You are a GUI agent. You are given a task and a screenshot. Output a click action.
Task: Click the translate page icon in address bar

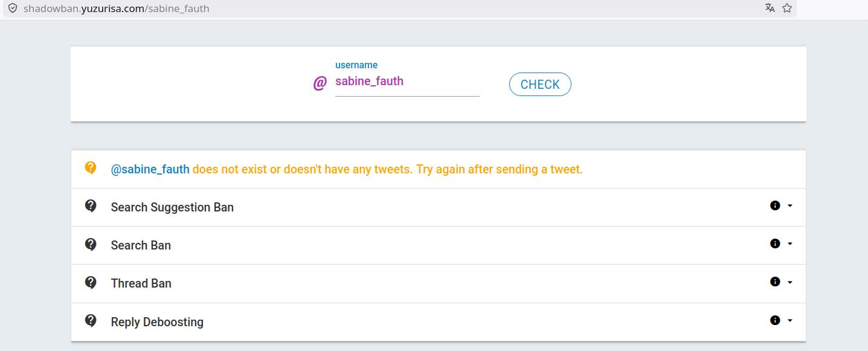point(770,8)
